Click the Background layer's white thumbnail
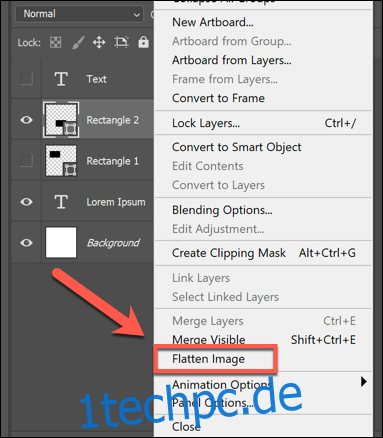 click(61, 243)
